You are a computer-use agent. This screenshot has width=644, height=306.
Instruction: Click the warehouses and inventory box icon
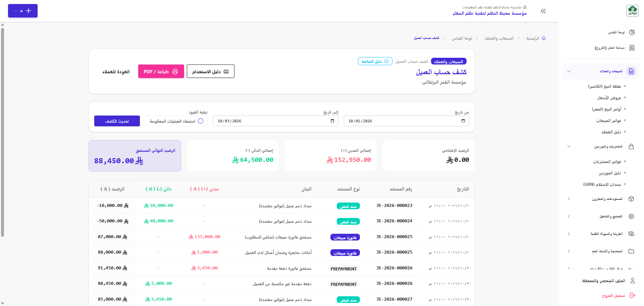pyautogui.click(x=631, y=199)
